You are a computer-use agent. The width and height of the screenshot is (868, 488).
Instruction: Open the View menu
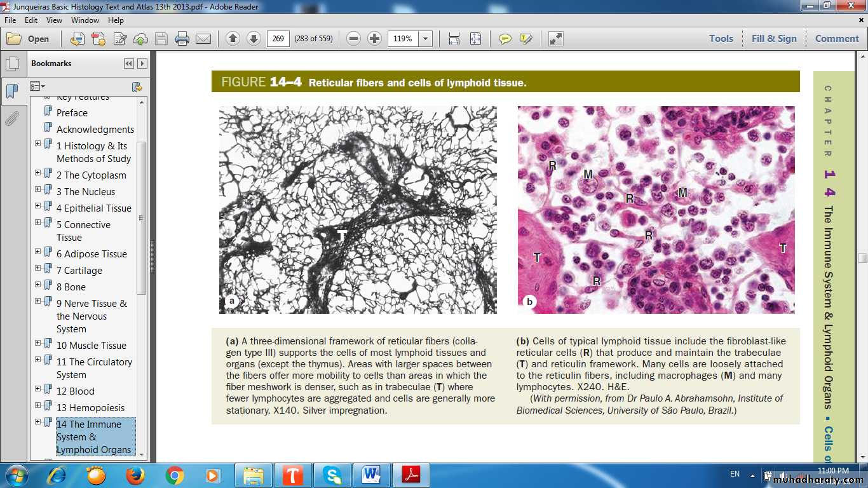coord(54,20)
